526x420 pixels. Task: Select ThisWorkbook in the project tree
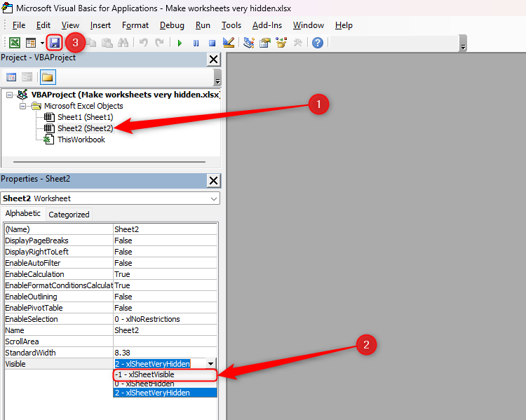(81, 140)
